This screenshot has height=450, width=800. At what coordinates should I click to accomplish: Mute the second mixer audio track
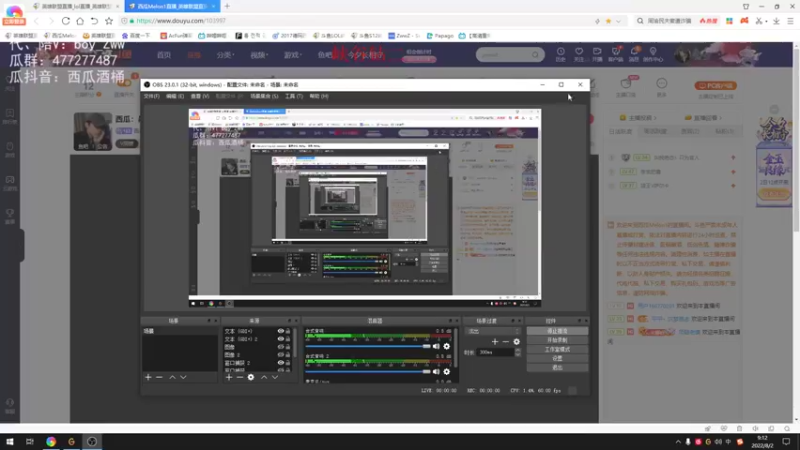436,372
